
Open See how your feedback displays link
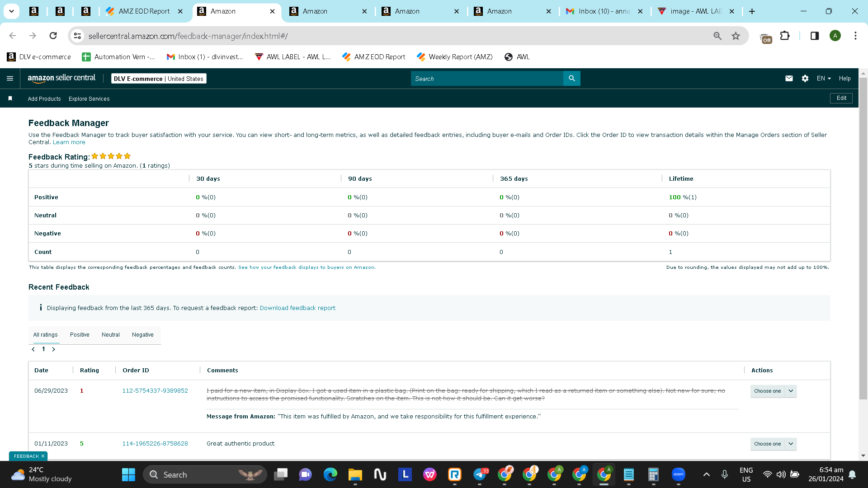pyautogui.click(x=307, y=267)
